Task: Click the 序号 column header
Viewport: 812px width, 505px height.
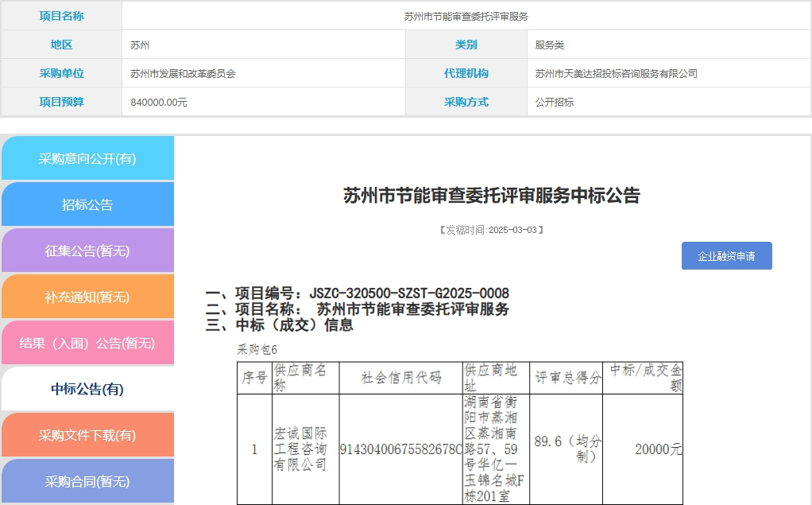Action: tap(254, 378)
